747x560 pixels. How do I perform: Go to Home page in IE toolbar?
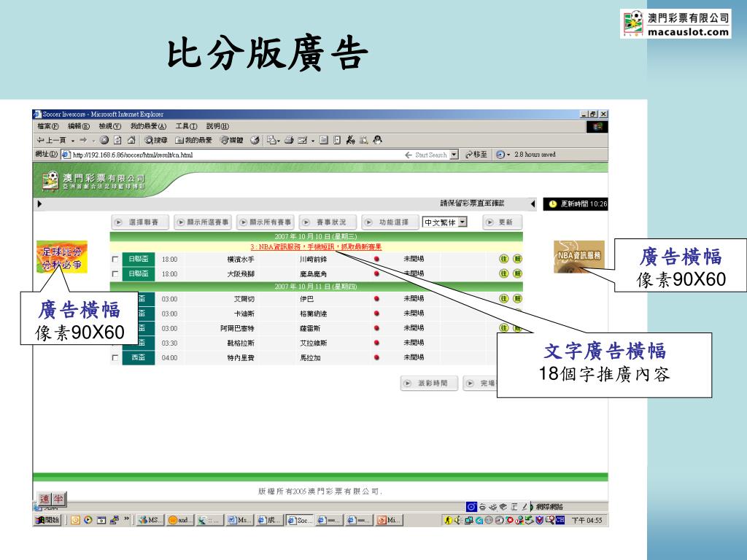131,140
